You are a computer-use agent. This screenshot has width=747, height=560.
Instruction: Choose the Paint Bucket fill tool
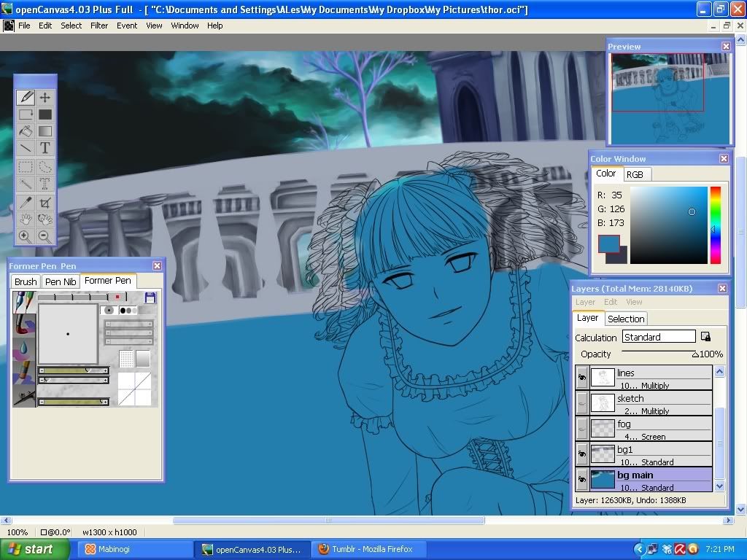point(25,132)
